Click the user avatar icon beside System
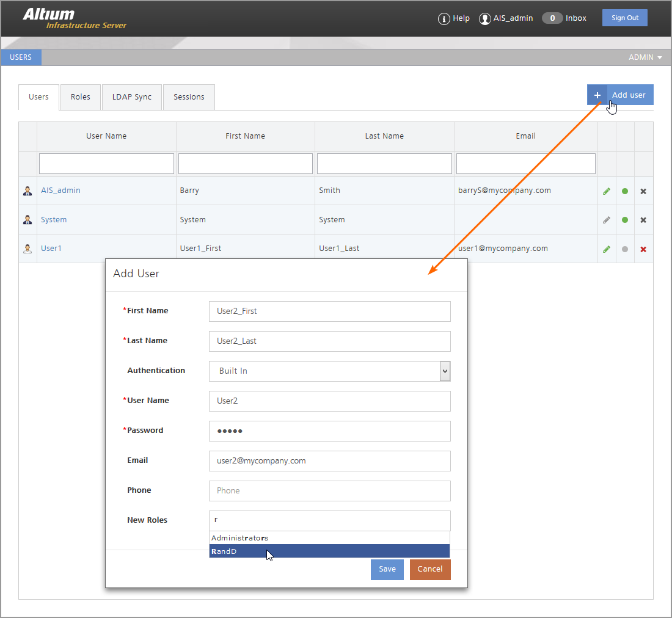The height and width of the screenshot is (618, 672). pyautogui.click(x=27, y=220)
